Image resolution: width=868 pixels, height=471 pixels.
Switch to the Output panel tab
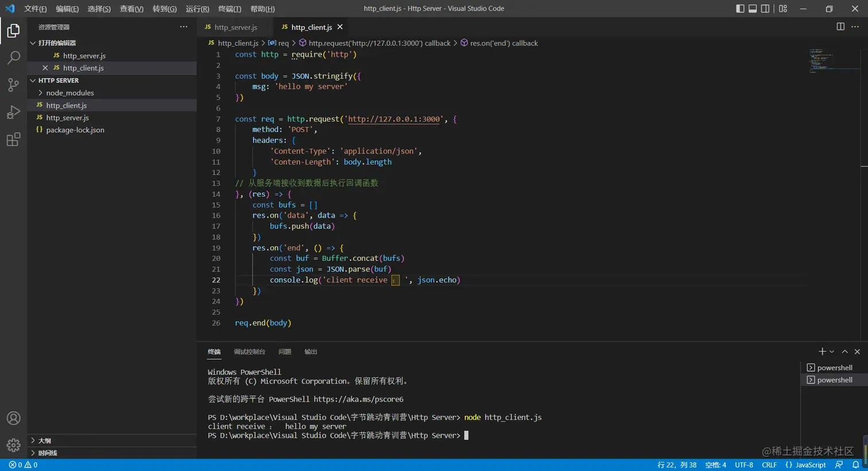(x=311, y=352)
